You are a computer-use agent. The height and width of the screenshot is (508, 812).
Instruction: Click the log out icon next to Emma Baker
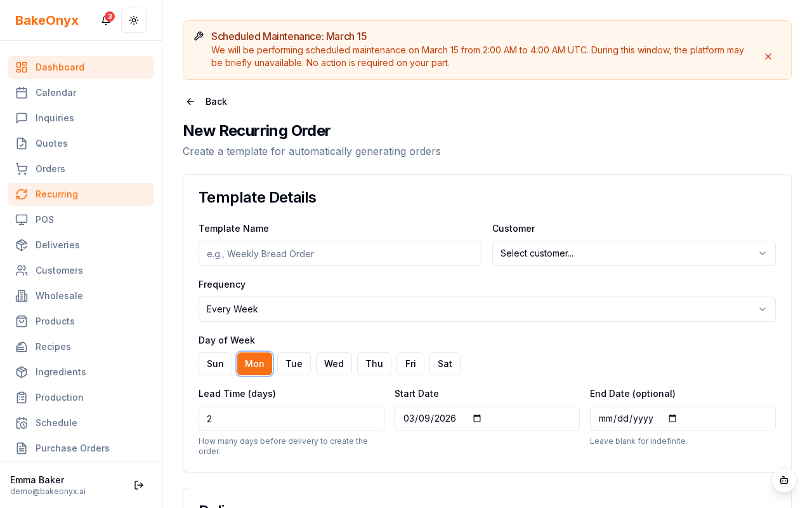click(x=139, y=485)
